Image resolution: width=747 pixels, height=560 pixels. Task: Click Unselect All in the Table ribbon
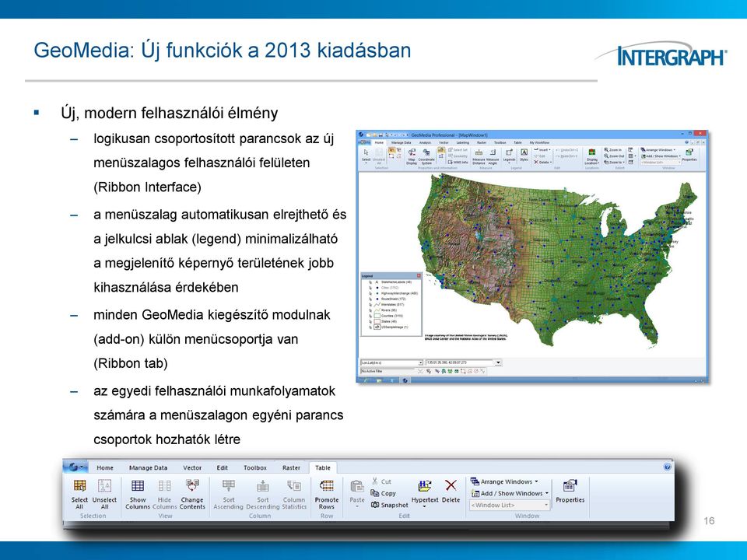[x=104, y=495]
